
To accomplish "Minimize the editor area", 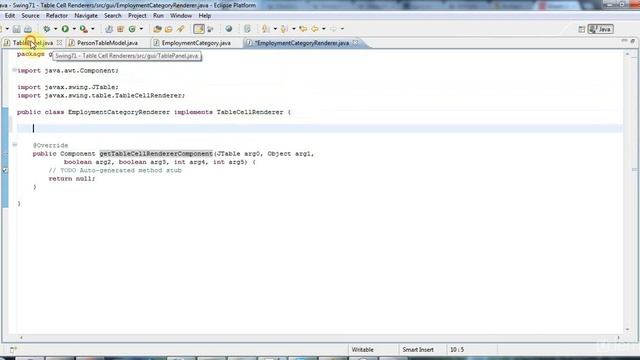I will 624,41.
